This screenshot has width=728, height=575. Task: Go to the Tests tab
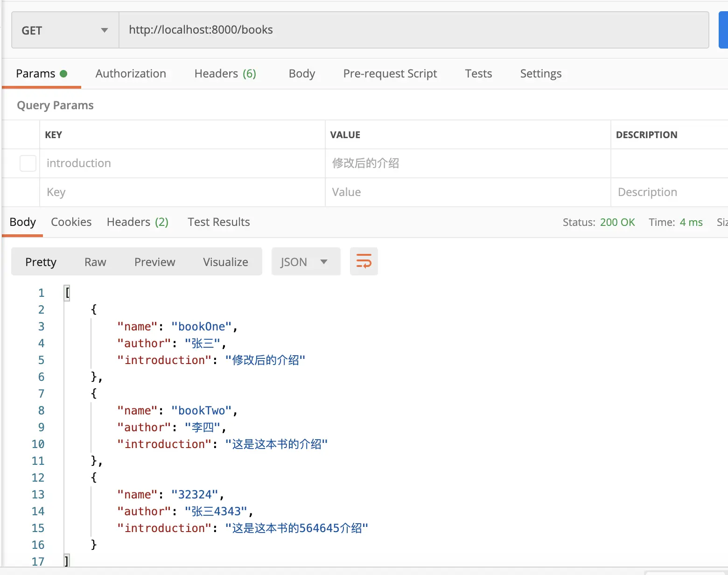[x=478, y=74]
